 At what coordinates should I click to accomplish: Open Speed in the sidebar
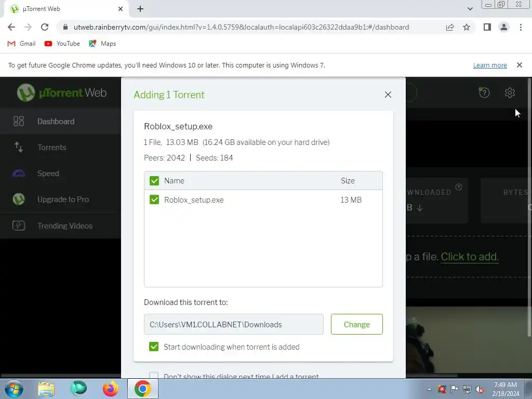pyautogui.click(x=60, y=174)
